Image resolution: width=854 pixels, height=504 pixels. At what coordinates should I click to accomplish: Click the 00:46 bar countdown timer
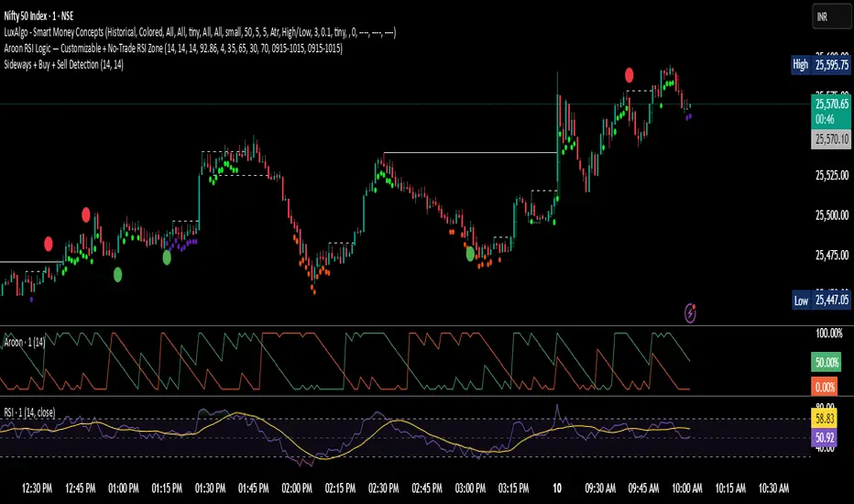pos(825,120)
